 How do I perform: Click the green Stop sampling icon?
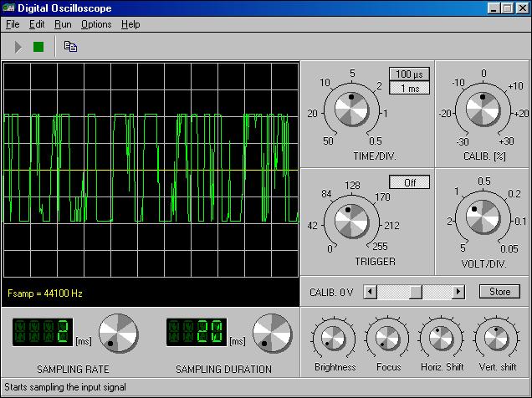(x=38, y=47)
